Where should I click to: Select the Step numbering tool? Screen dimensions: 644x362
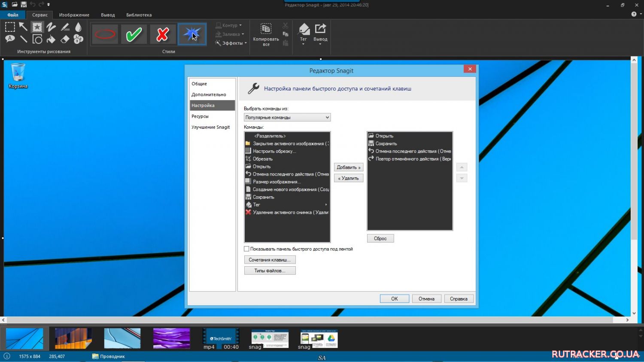(78, 39)
